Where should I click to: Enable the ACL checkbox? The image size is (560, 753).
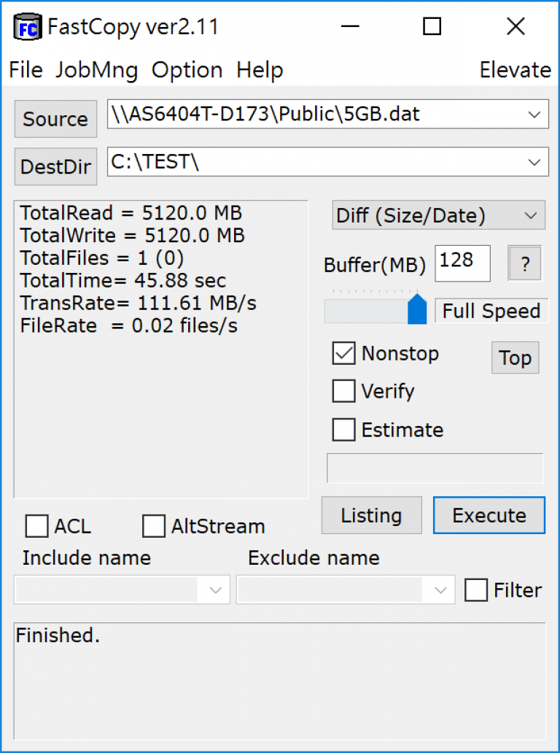coord(36,526)
